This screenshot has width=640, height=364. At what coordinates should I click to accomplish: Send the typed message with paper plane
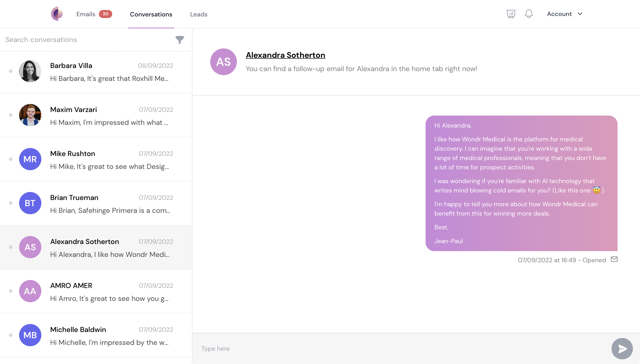[622, 348]
